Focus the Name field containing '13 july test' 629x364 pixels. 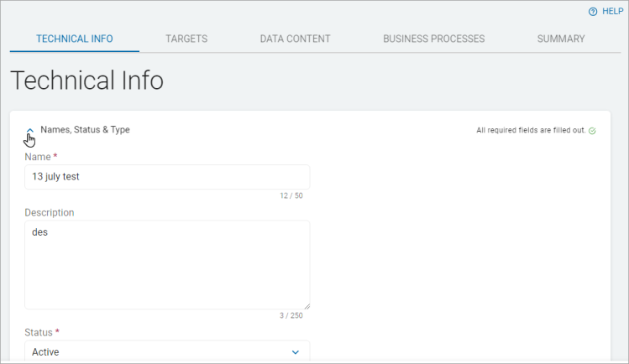click(166, 177)
